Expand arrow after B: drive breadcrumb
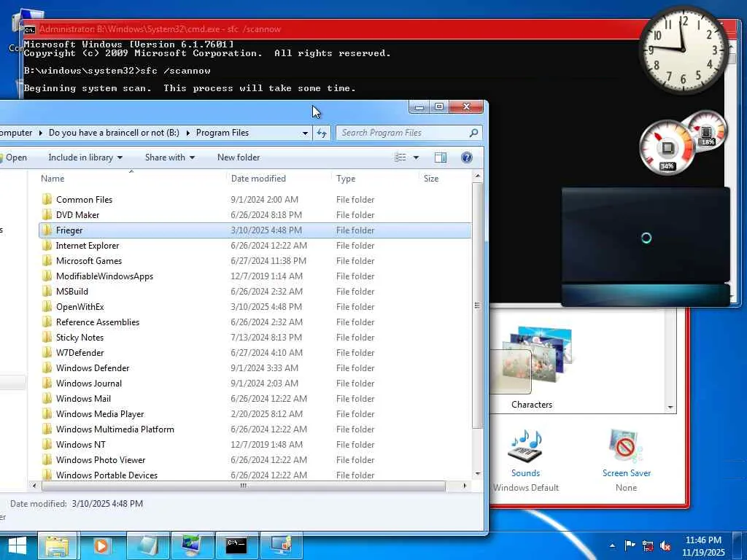The image size is (747, 560). [187, 133]
